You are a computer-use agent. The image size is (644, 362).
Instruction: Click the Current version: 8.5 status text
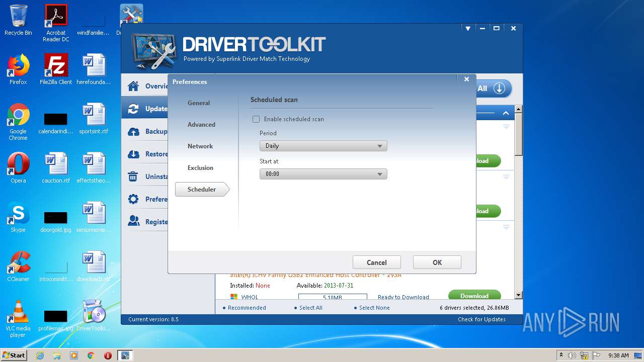pyautogui.click(x=153, y=319)
